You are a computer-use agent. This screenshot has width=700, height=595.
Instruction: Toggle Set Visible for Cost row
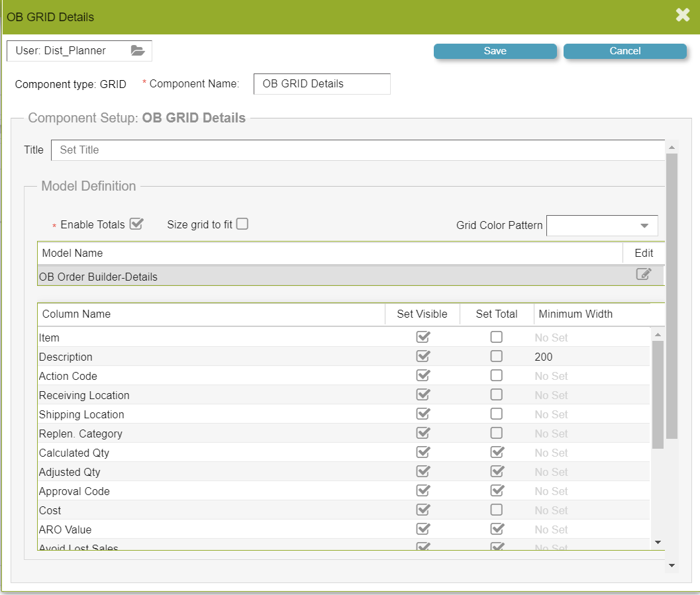pos(423,510)
